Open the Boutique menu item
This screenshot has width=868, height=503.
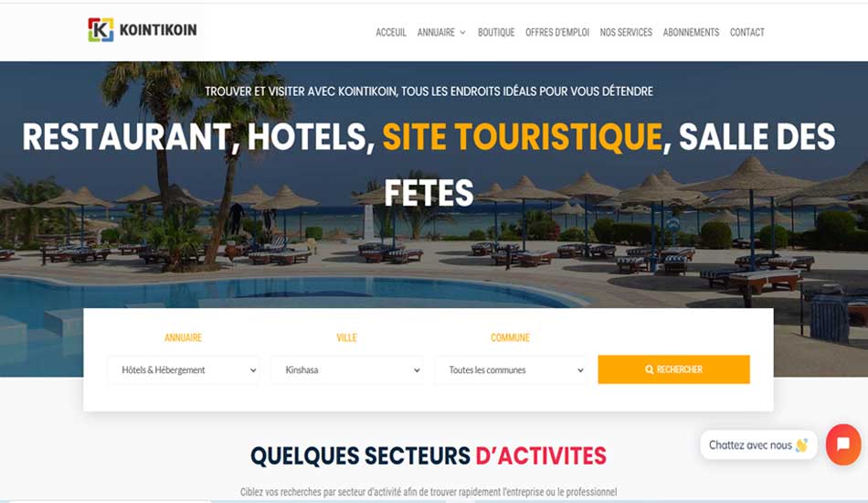[x=496, y=33]
